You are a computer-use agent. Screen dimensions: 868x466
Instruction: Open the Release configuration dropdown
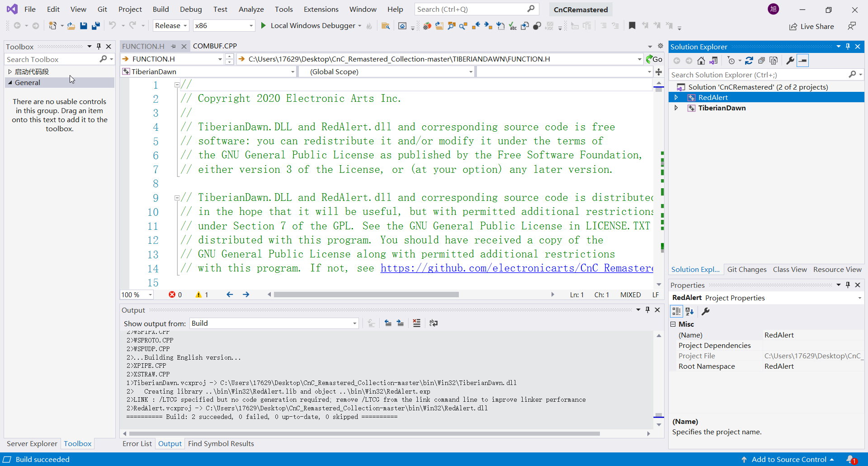(x=171, y=26)
